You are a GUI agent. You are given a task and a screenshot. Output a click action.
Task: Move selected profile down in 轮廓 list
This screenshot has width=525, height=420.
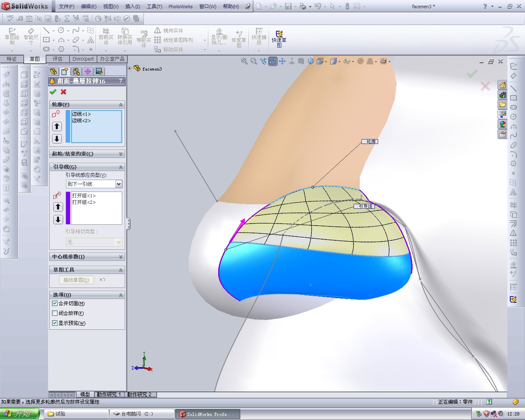tap(57, 139)
